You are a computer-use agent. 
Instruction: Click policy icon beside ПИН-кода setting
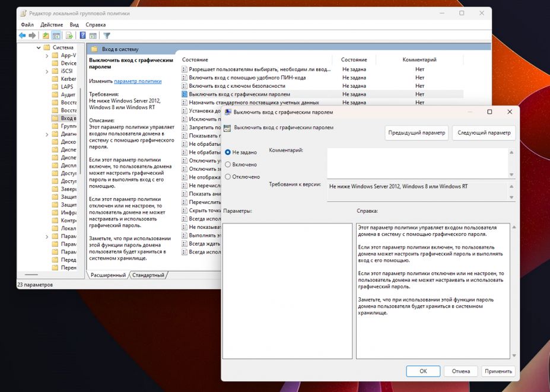tap(185, 78)
